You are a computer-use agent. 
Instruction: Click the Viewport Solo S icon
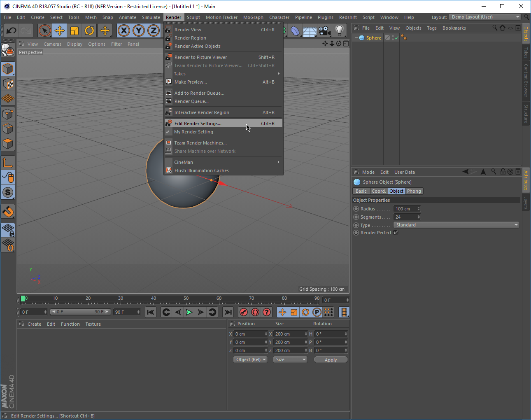pyautogui.click(x=8, y=192)
